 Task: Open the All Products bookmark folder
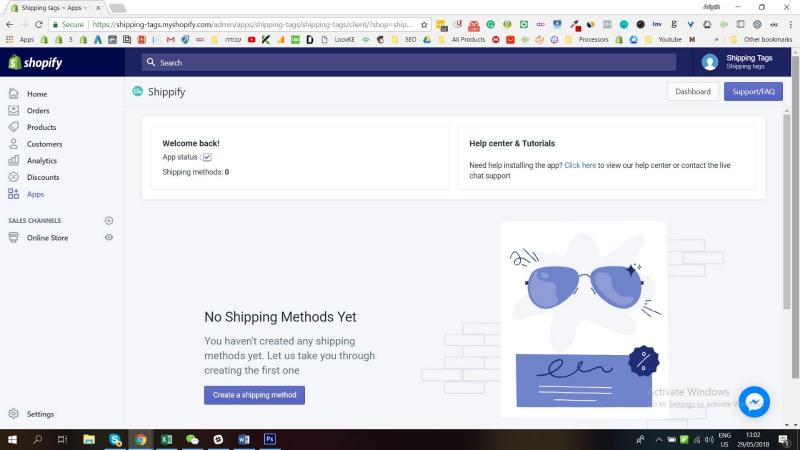[462, 39]
